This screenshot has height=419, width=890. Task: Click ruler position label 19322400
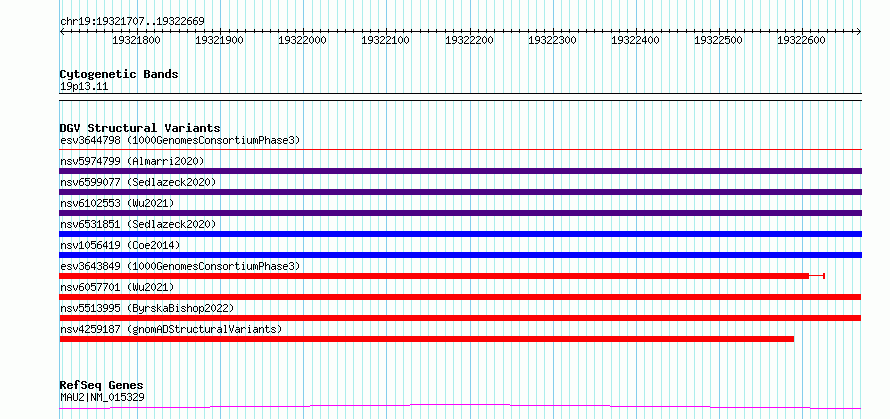pyautogui.click(x=635, y=40)
